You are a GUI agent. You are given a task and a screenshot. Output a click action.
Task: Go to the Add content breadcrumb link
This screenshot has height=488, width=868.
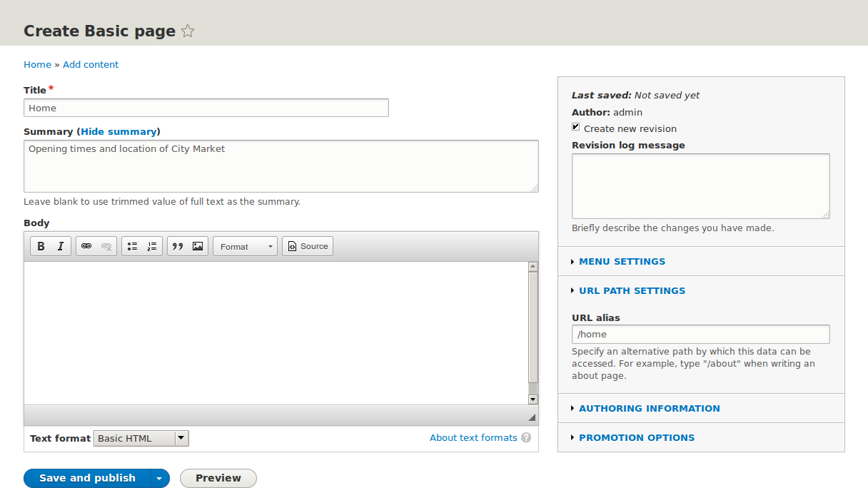click(91, 65)
